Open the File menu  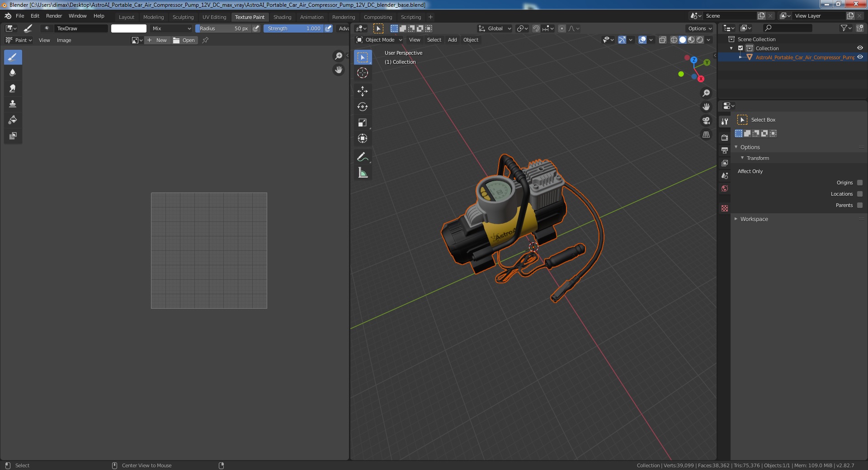(20, 16)
